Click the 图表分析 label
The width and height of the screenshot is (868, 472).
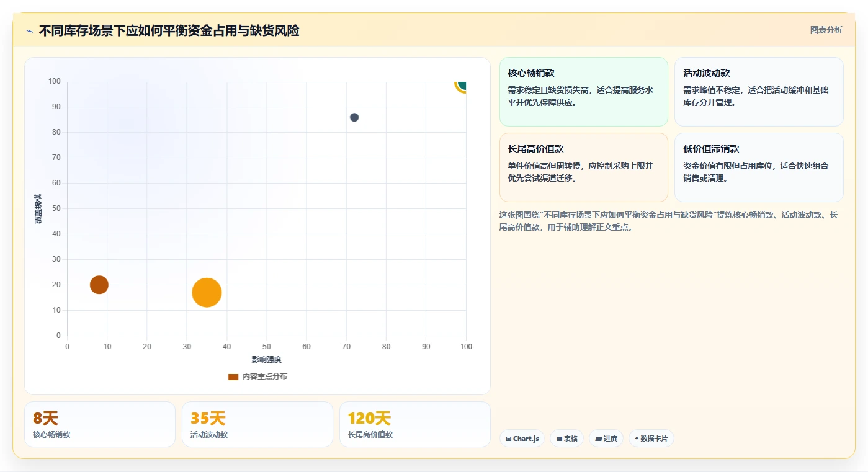tap(826, 30)
